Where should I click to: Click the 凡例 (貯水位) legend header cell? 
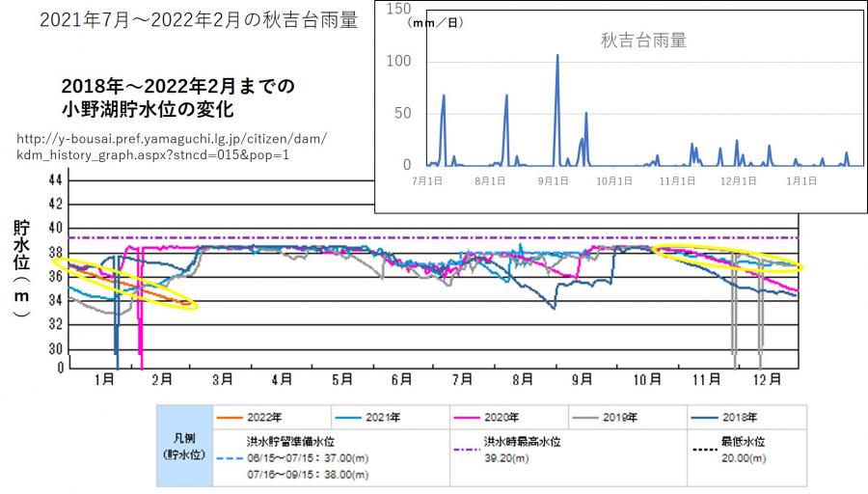pos(184,447)
